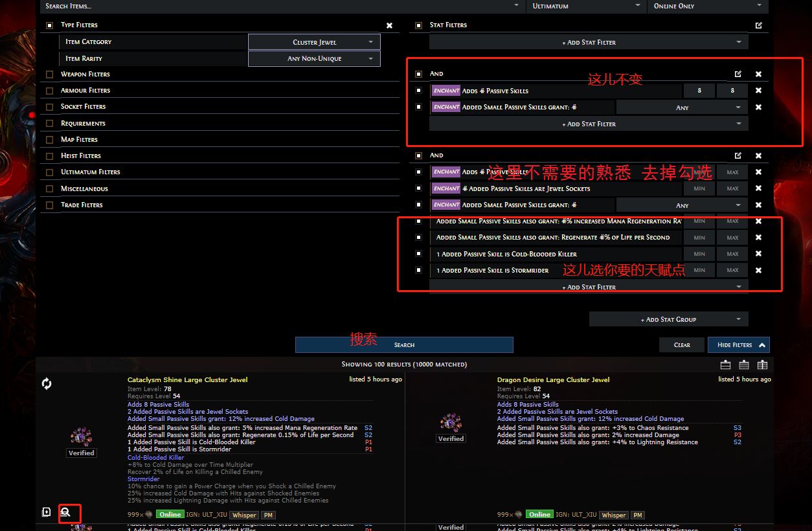Remove the first group's Added Small Passive Skills grant filter
The image size is (812, 531).
point(758,107)
